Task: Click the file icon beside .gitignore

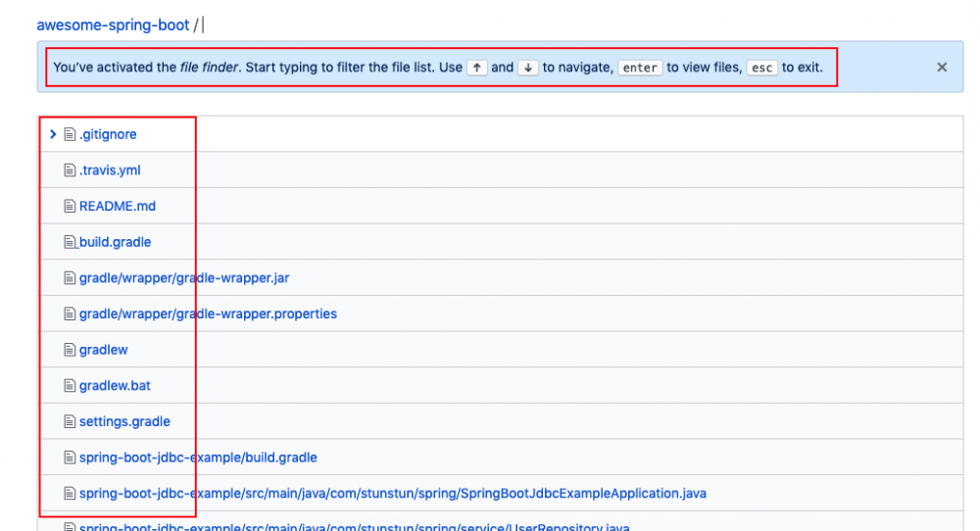Action: [x=70, y=134]
